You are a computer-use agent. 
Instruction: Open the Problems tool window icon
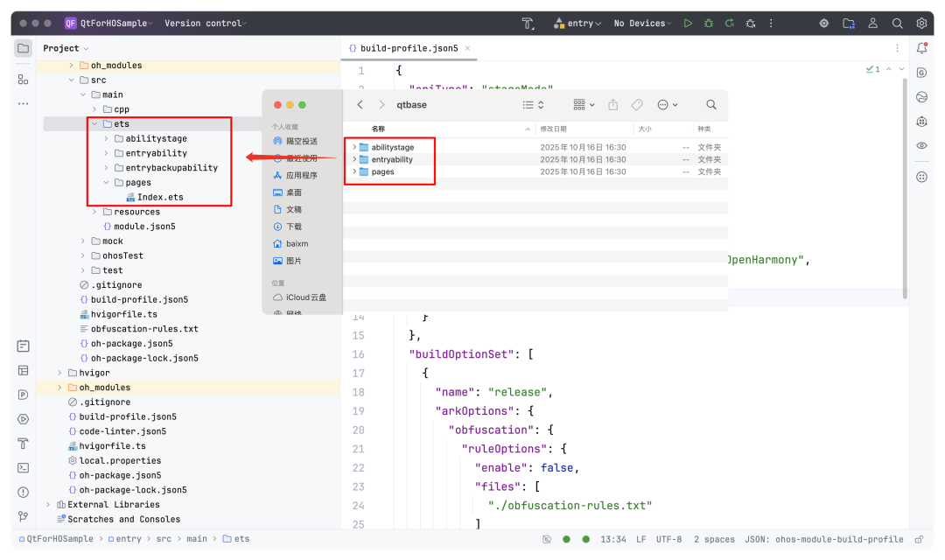(24, 493)
